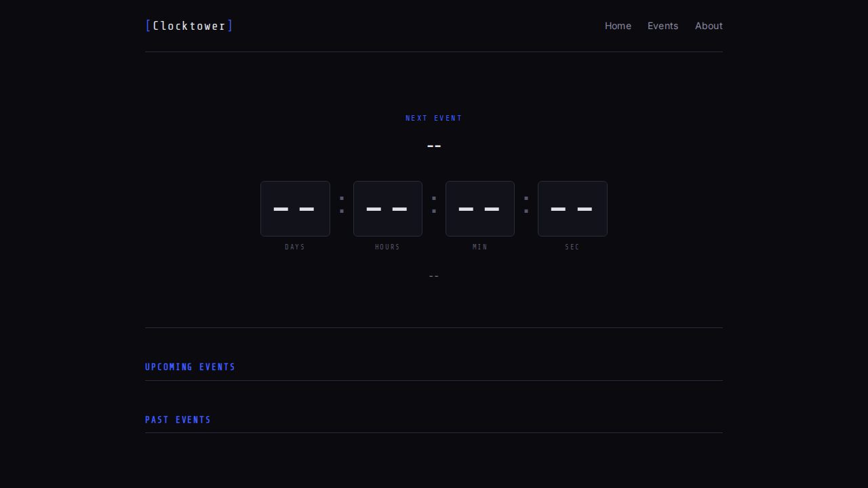Click the days countdown box

[295, 209]
